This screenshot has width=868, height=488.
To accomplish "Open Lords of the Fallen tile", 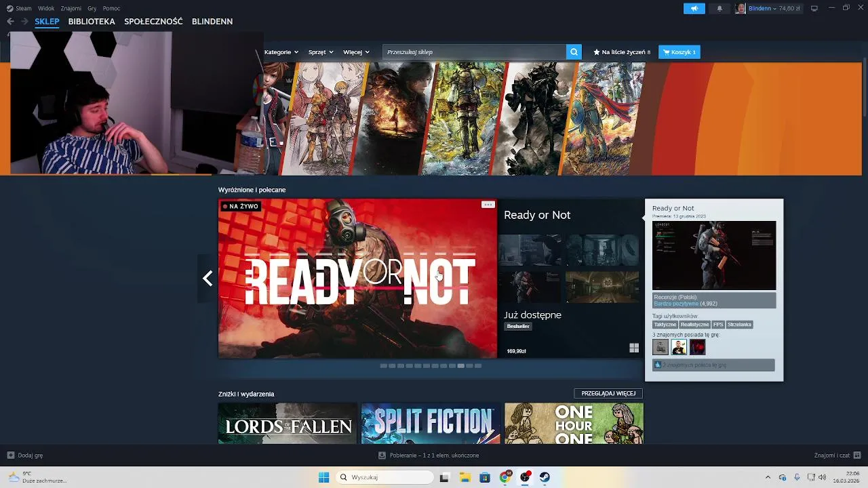I will click(x=288, y=424).
